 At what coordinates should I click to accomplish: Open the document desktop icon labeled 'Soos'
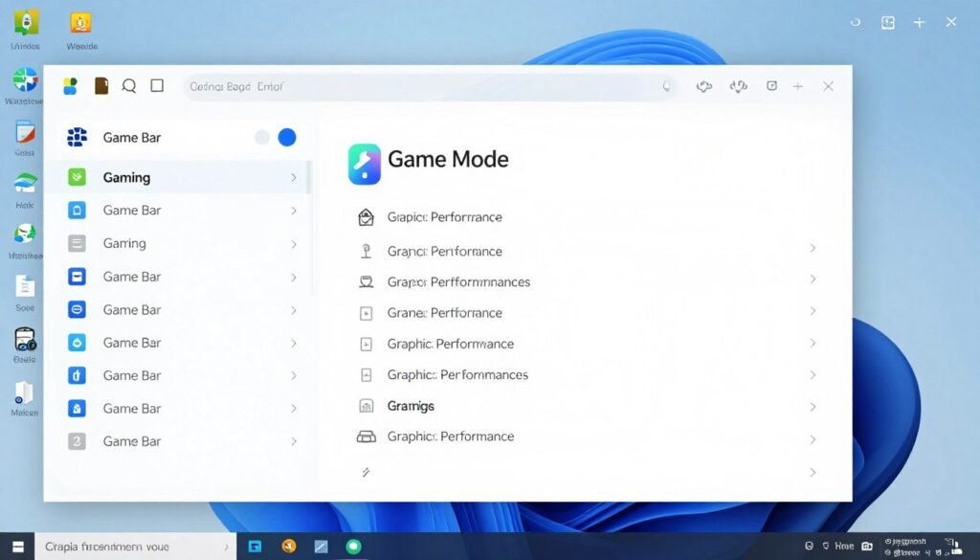pyautogui.click(x=25, y=286)
